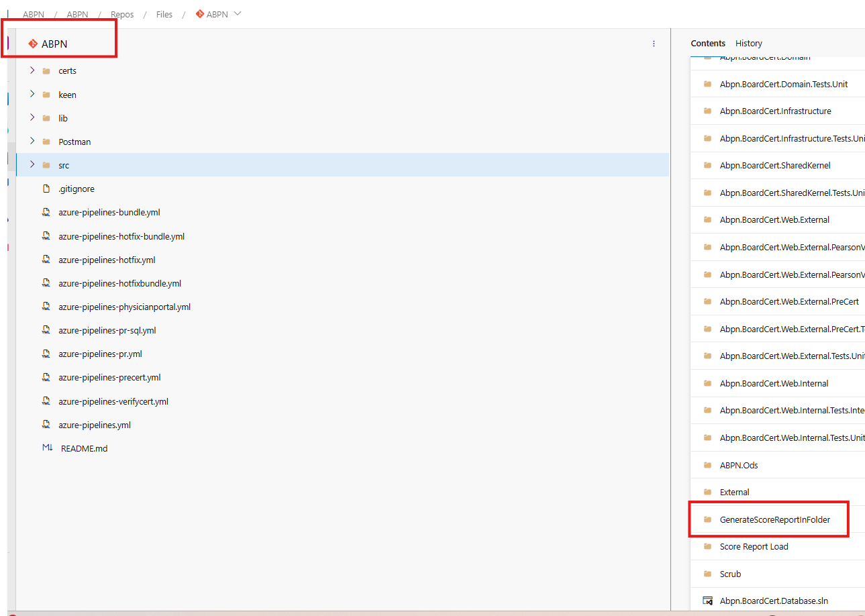Switch to the Contents tab

point(708,43)
